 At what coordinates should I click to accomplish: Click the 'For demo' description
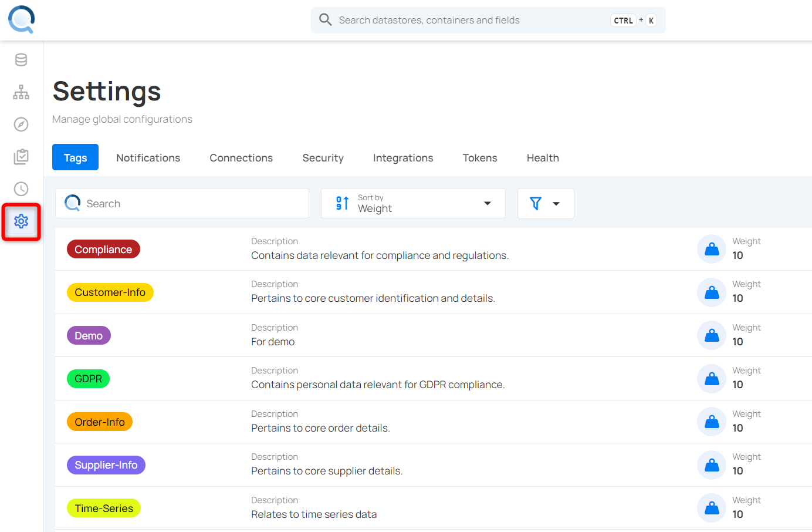273,342
